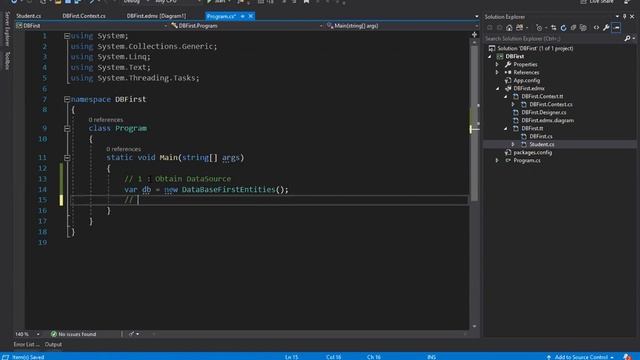Toggle the Preview Selected Items button
The image size is (640, 360).
click(x=616, y=28)
